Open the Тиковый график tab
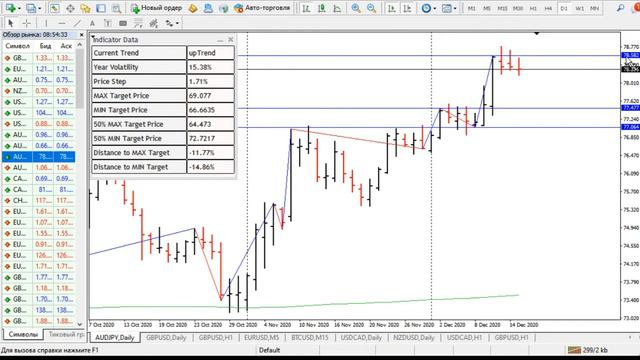Screen dimensions: 640x360 (66, 334)
